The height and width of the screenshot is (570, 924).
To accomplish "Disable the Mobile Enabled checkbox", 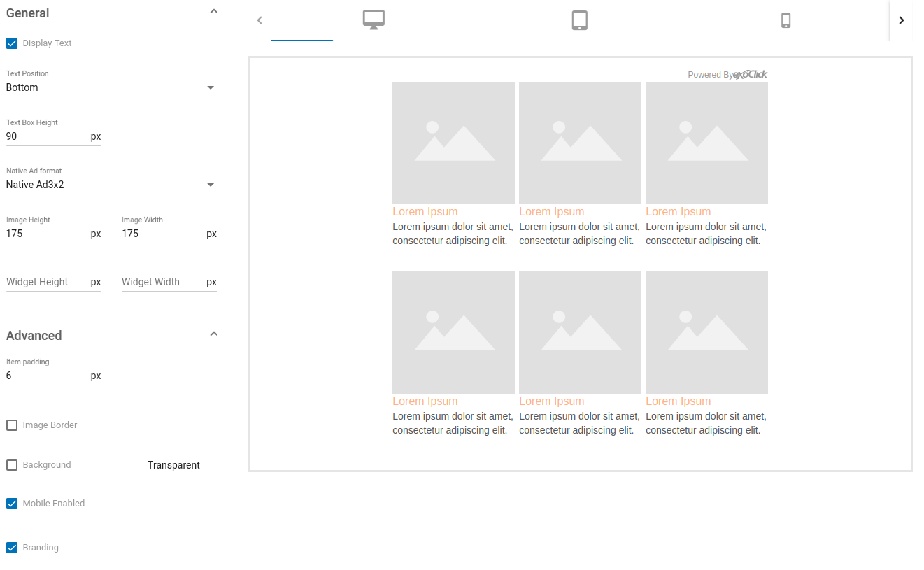I will tap(12, 504).
